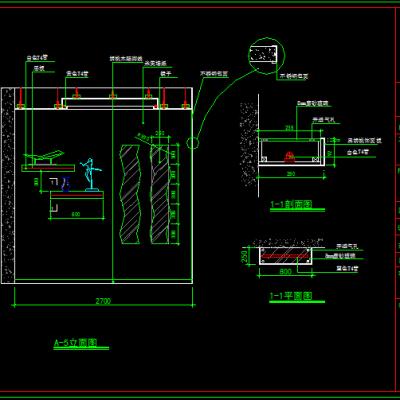Click the 300 dimension between shelves
Viewport: 400px width, 400px height.
coord(37,182)
